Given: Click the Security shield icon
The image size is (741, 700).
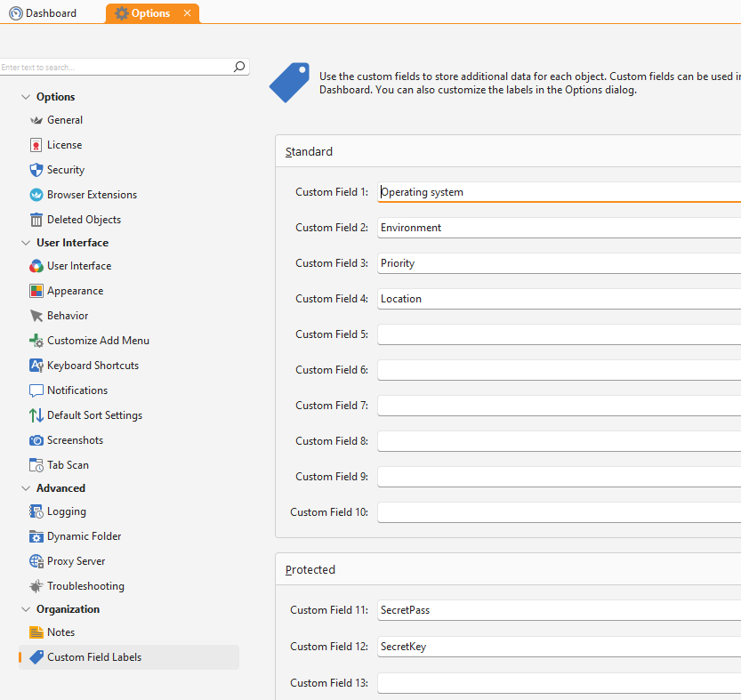Looking at the screenshot, I should tap(36, 170).
